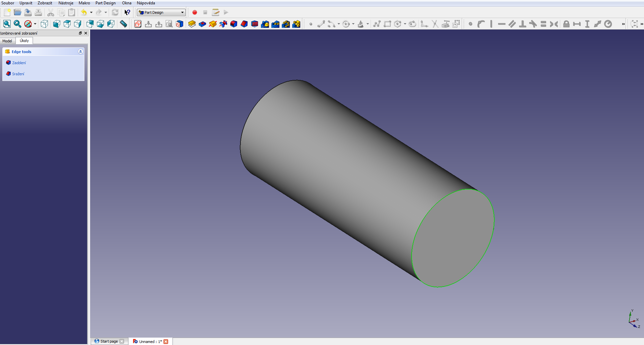The image size is (644, 345).
Task: Switch to the Start page tab
Action: 109,341
